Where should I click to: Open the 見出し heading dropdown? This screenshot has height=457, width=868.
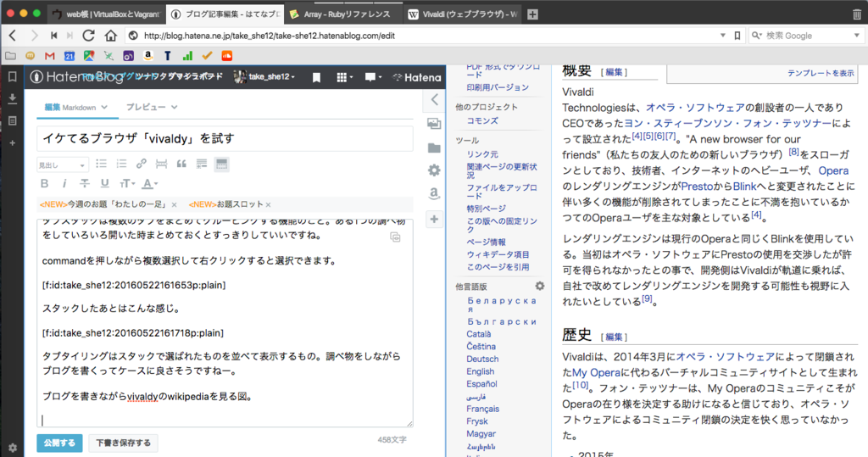point(62,164)
